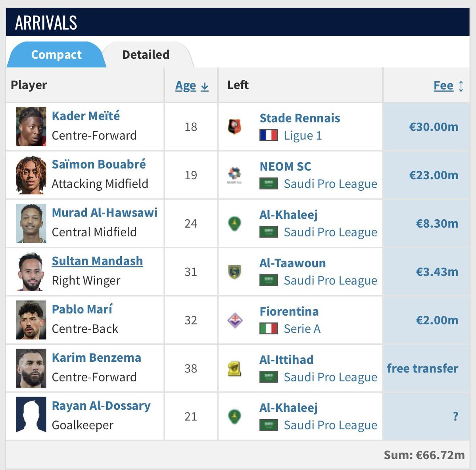Click the French flag beside Ligue 1
The width and height of the screenshot is (476, 470).
269,136
